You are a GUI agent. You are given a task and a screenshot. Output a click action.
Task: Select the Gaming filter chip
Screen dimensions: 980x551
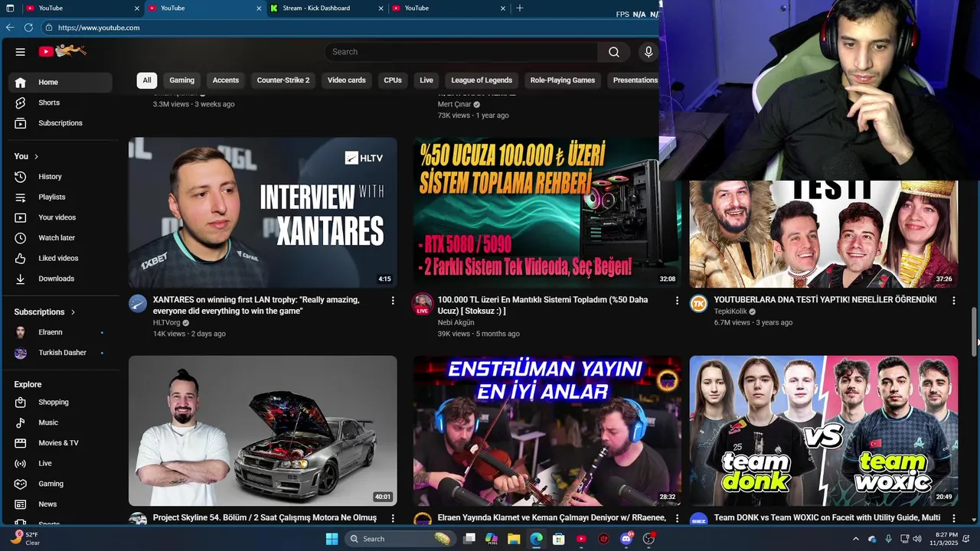click(x=181, y=80)
